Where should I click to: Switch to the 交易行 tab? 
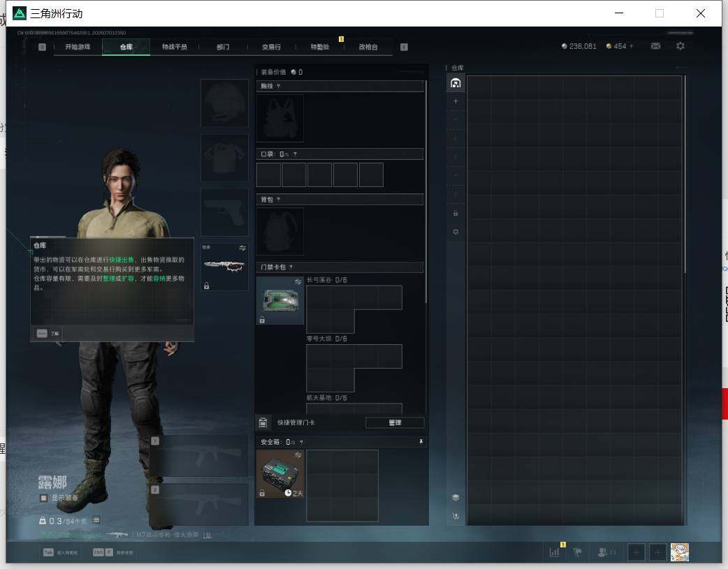pyautogui.click(x=271, y=47)
